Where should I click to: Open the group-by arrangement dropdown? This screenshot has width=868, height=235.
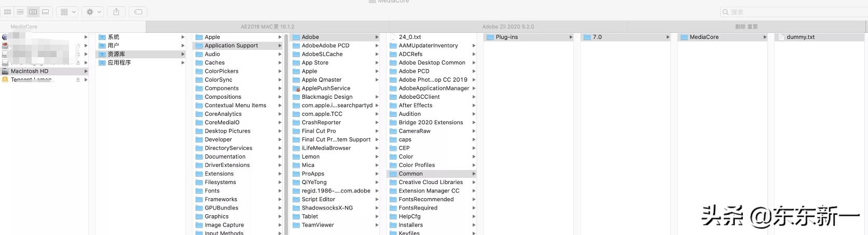coord(67,11)
